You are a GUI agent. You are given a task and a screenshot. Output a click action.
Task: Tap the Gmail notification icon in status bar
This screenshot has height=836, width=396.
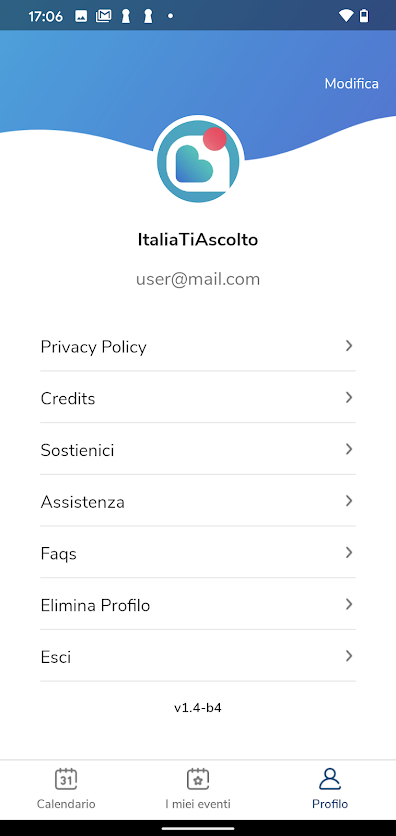click(x=103, y=16)
